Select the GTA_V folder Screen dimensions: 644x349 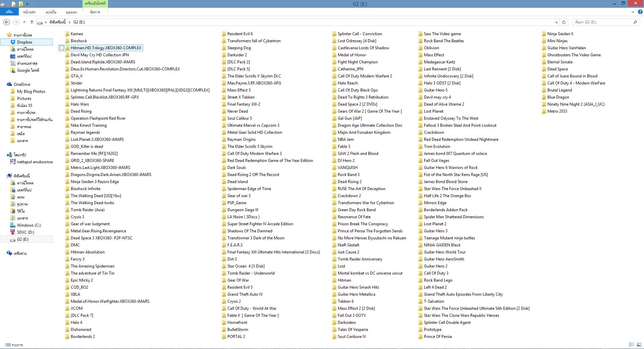76,76
